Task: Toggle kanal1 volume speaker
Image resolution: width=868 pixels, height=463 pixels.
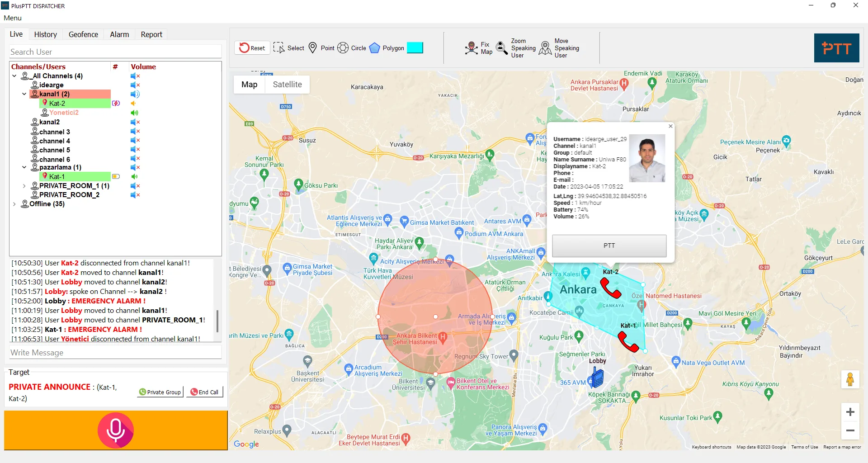Action: point(135,94)
